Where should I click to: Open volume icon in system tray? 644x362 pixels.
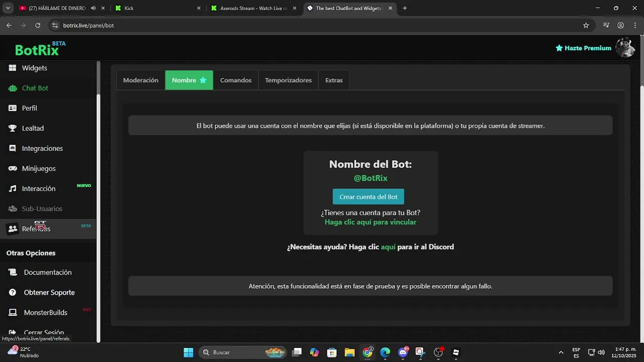[601, 352]
